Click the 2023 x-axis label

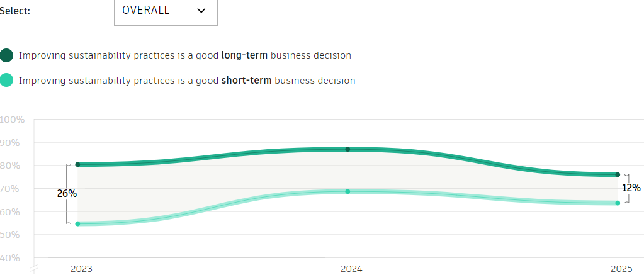(x=81, y=269)
